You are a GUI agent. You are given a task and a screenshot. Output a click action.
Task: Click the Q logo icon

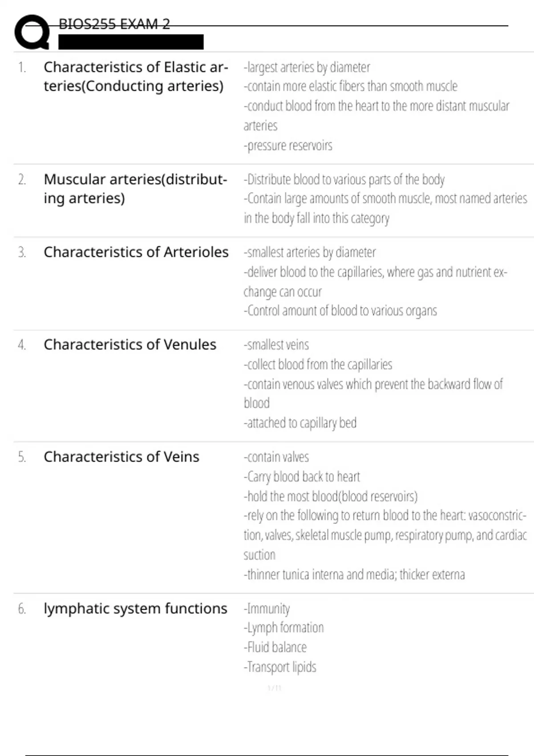(x=32, y=32)
